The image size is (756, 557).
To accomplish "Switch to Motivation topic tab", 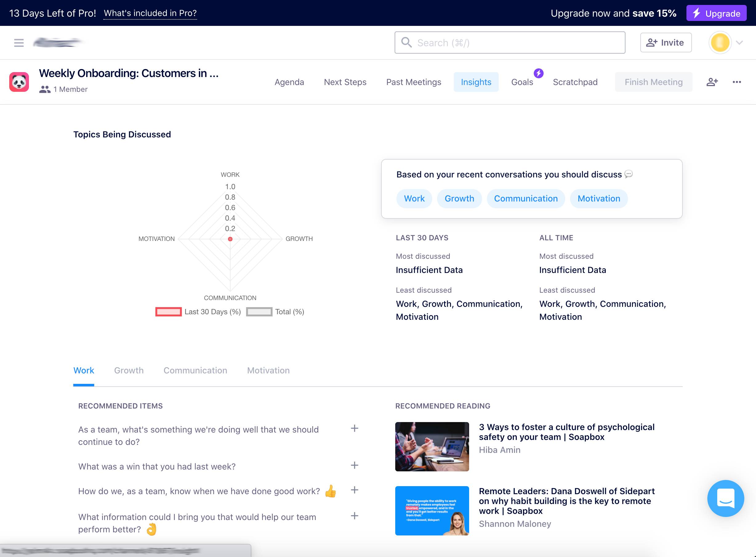I will pyautogui.click(x=268, y=370).
